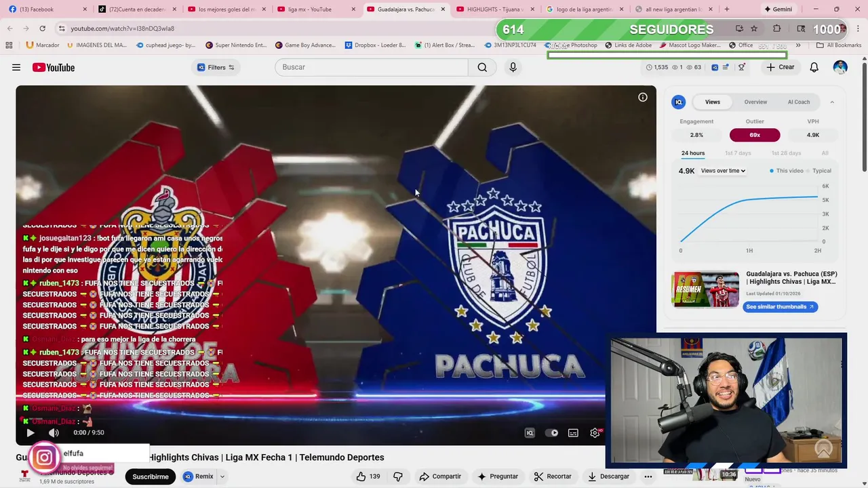Open the account avatar menu
Image resolution: width=868 pixels, height=488 pixels.
[x=840, y=67]
